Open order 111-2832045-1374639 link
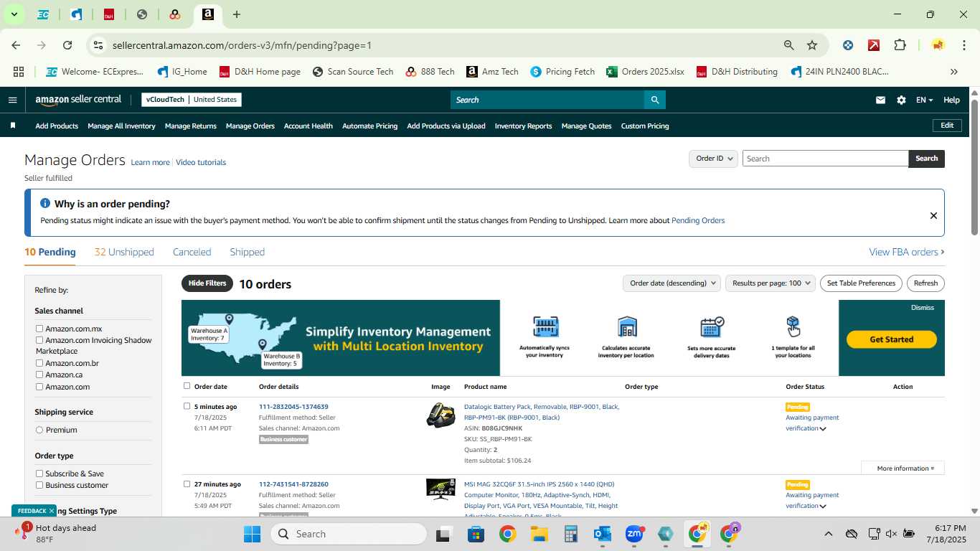Viewport: 980px width, 551px height. click(293, 407)
